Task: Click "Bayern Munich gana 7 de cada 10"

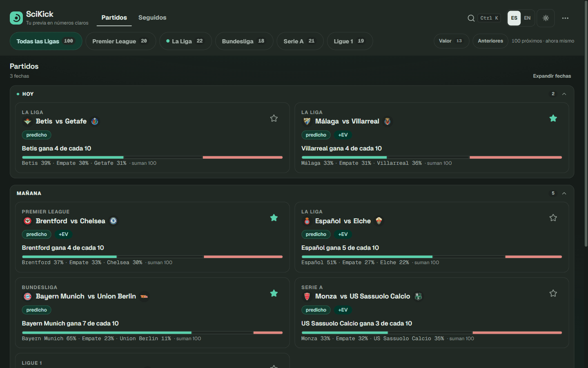Action: click(x=70, y=323)
